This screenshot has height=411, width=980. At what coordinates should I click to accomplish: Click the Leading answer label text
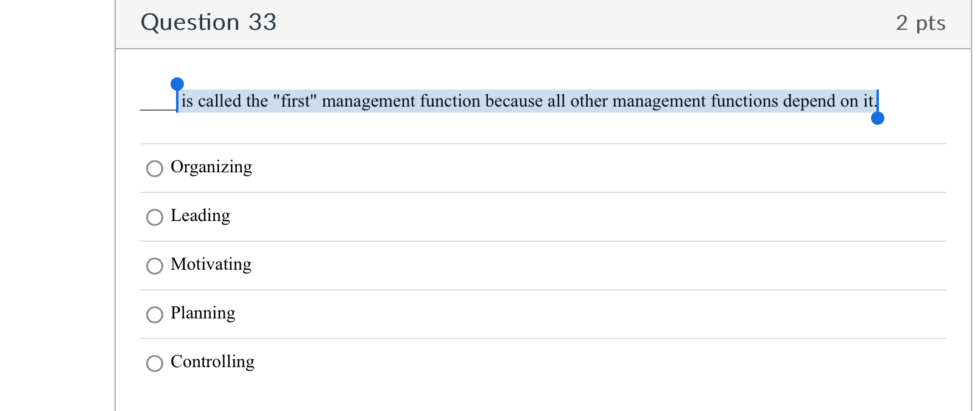click(x=200, y=216)
